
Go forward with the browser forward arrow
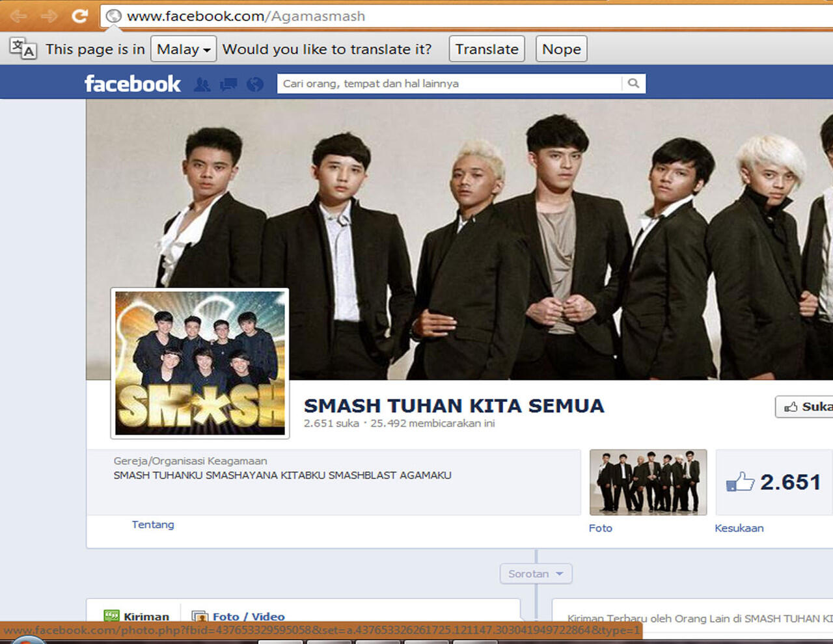point(49,16)
